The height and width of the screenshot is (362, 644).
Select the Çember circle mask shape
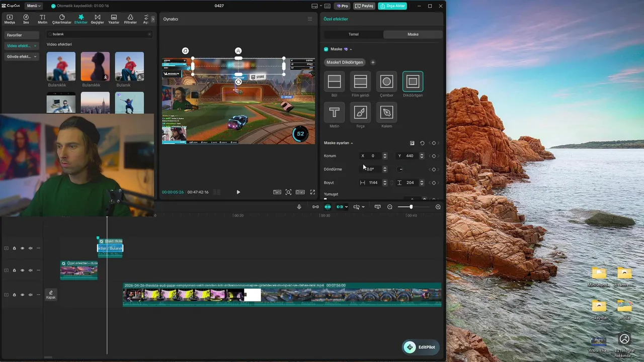(x=386, y=81)
